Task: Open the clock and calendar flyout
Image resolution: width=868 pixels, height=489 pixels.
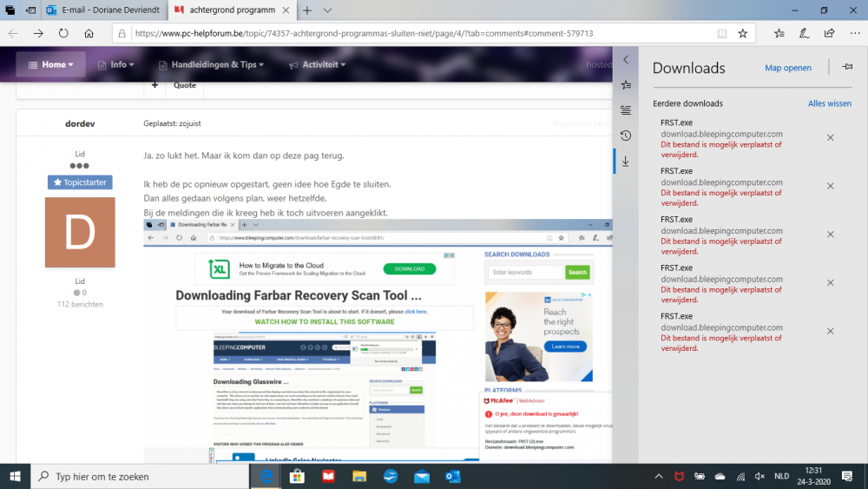Action: tap(814, 476)
